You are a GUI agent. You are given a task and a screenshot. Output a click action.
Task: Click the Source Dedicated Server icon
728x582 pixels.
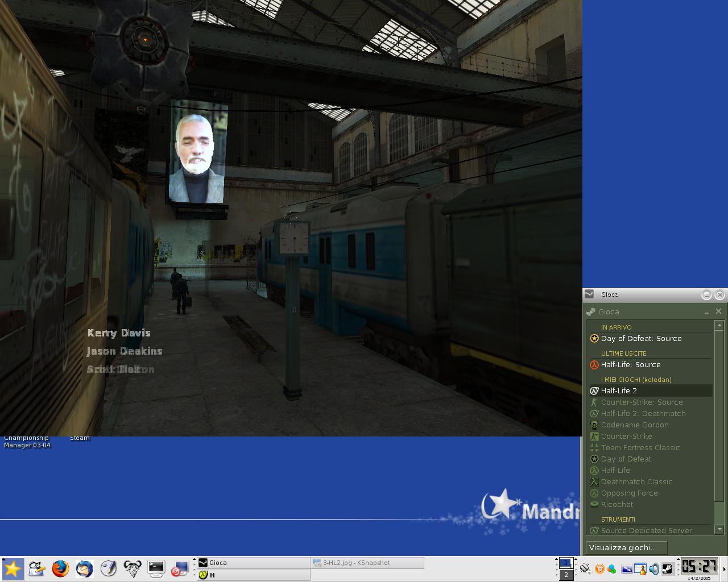click(x=594, y=530)
